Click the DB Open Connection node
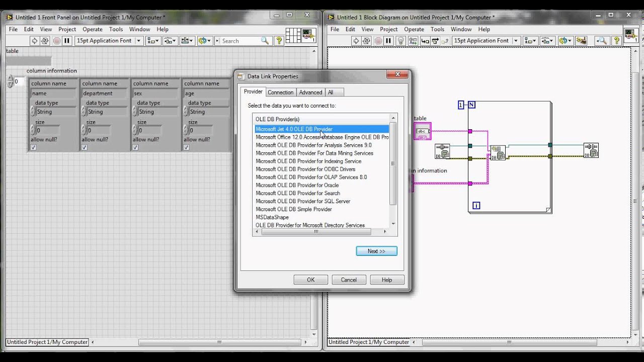The width and height of the screenshot is (644, 362). 442,151
